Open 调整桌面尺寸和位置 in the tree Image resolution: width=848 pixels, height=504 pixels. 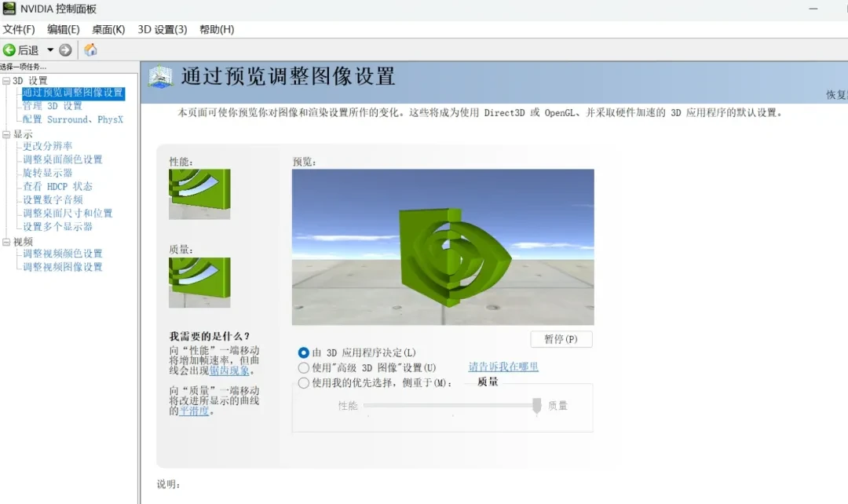[x=68, y=213]
